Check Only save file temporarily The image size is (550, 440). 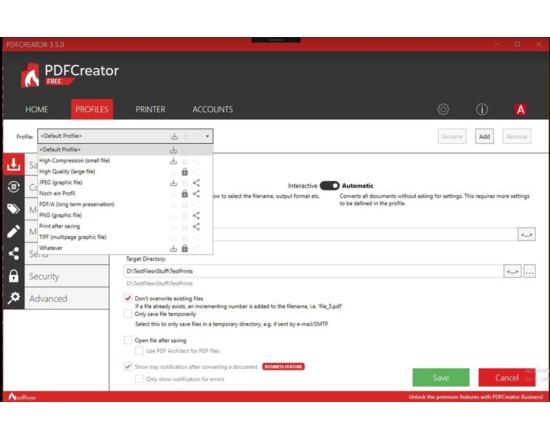[128, 314]
